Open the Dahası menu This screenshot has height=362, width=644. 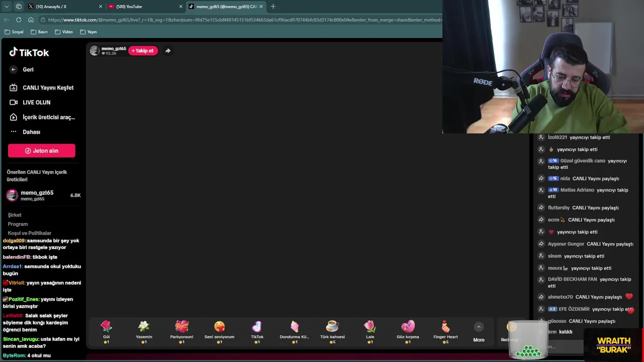coord(25,132)
